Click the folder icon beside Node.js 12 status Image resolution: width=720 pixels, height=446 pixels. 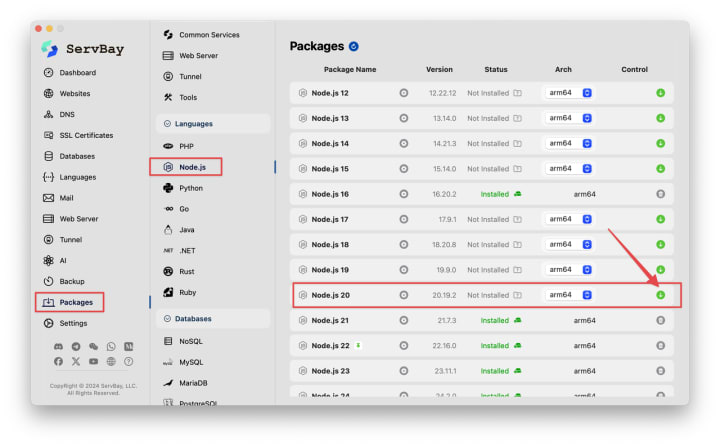coord(518,93)
